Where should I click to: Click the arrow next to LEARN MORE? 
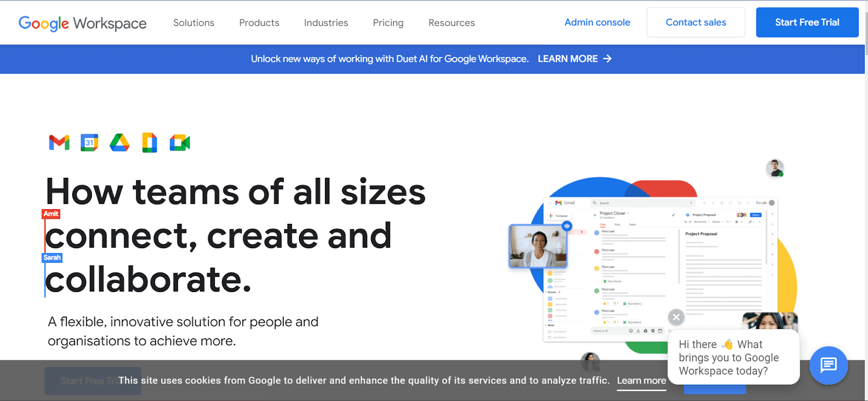click(608, 59)
